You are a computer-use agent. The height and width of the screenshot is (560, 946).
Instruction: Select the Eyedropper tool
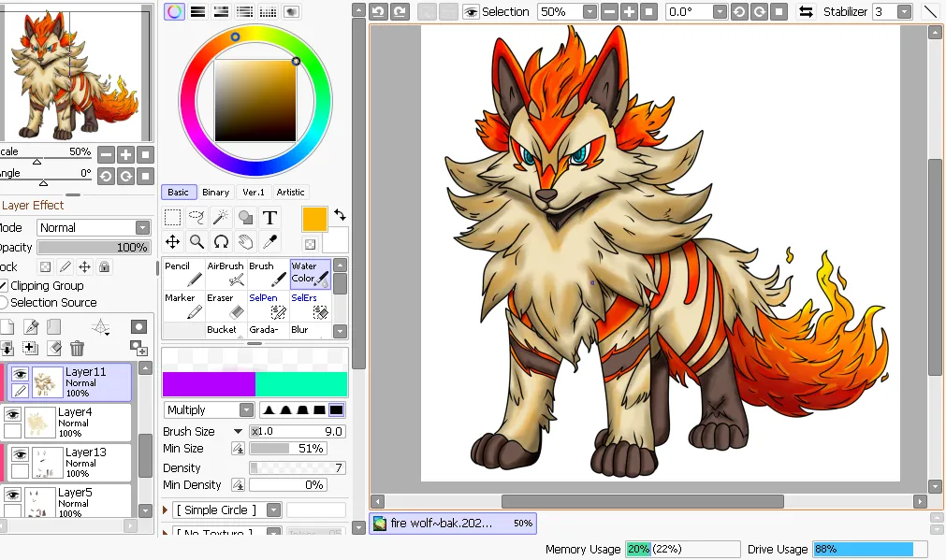click(x=269, y=242)
